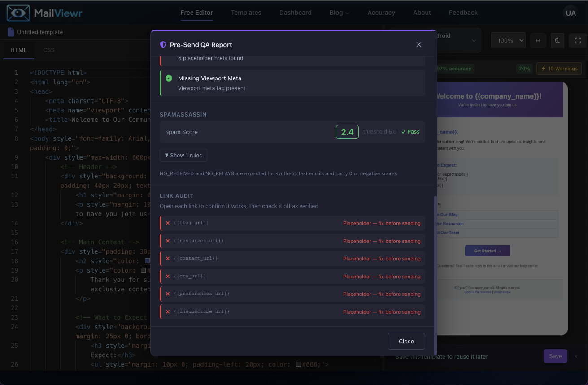Image resolution: width=588 pixels, height=385 pixels.
Task: Toggle dark mode with moon icon
Action: [x=558, y=40]
